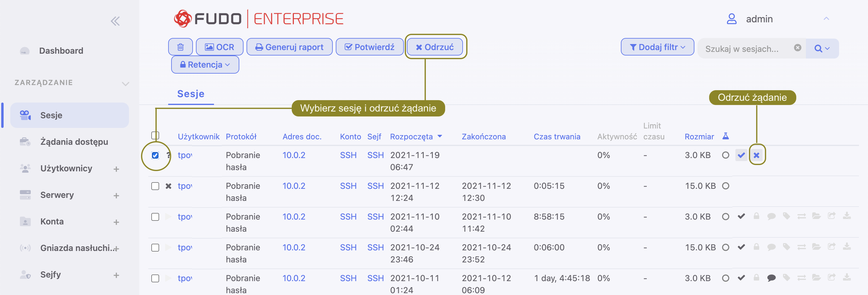Click the trash delete icon button
Viewport: 868px width, 295px height.
tap(180, 47)
